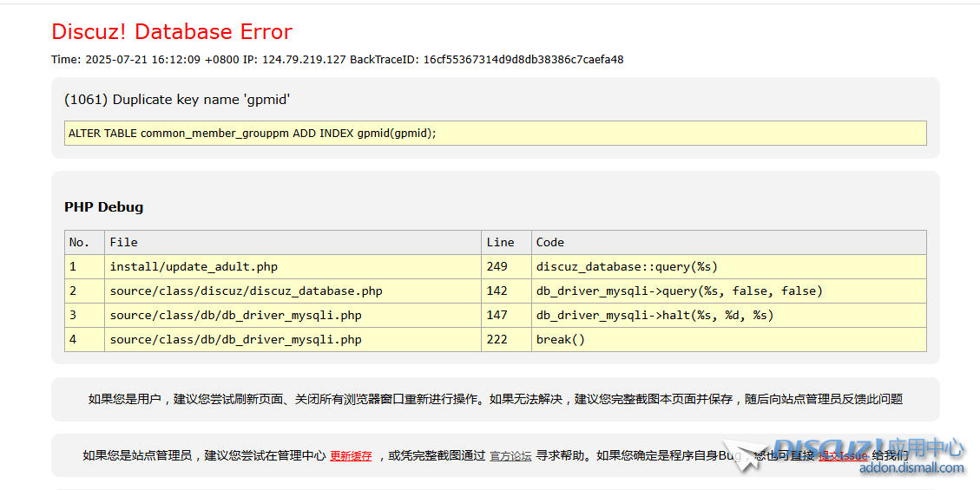Follow the 官方论坛 link
The width and height of the screenshot is (980, 490).
pyautogui.click(x=510, y=456)
